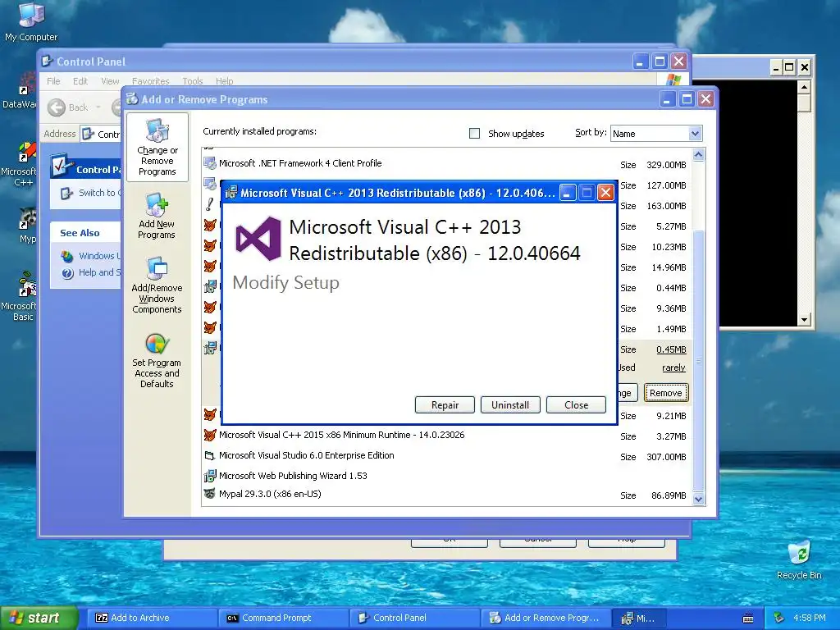Click the programs list scrollbar thumb

tap(699, 360)
